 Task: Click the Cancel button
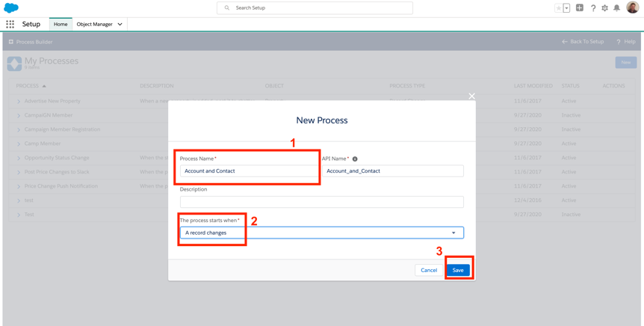[x=429, y=270]
